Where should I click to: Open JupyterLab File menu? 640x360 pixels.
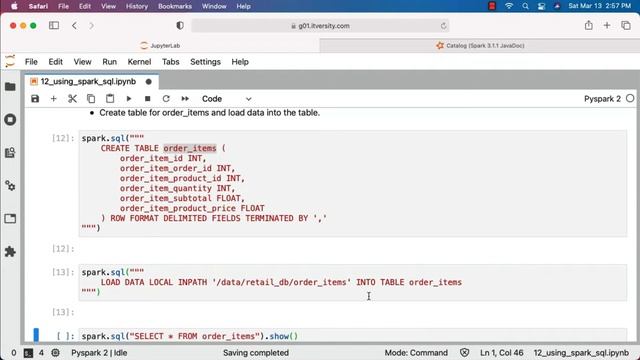(x=31, y=62)
